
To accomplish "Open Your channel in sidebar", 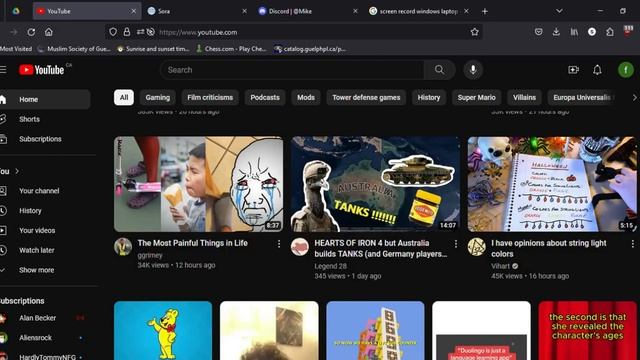I will coord(45,191).
